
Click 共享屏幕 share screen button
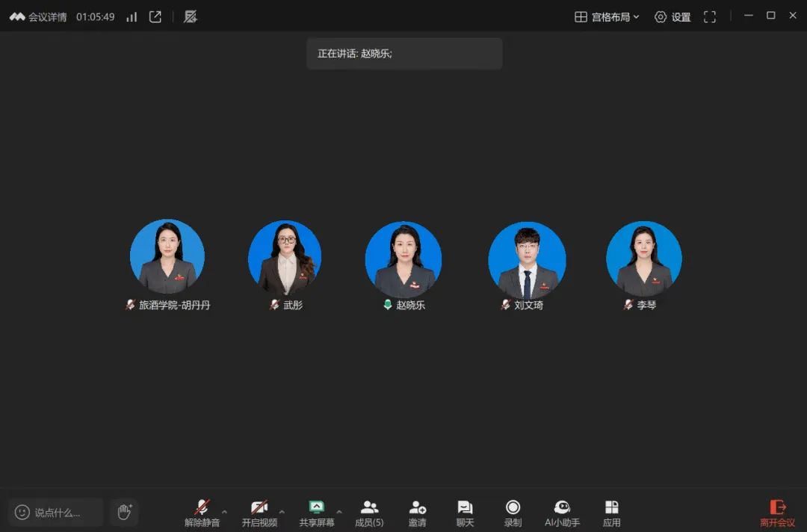click(317, 513)
